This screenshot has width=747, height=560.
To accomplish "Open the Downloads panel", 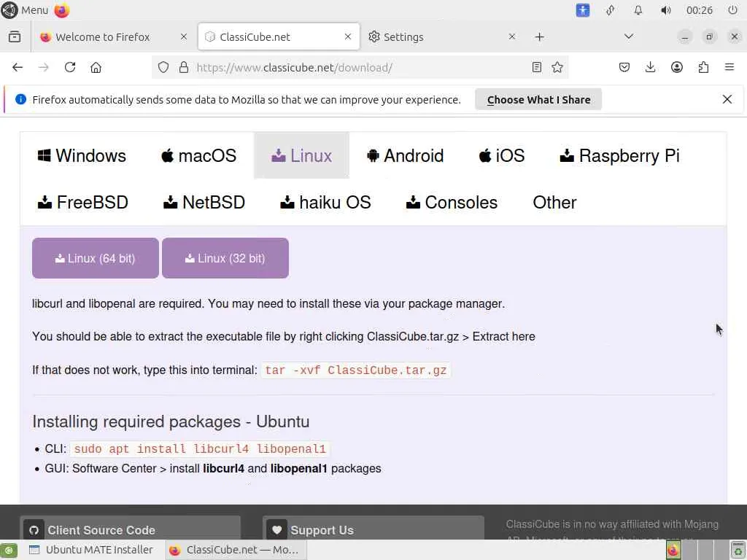I will click(x=650, y=68).
